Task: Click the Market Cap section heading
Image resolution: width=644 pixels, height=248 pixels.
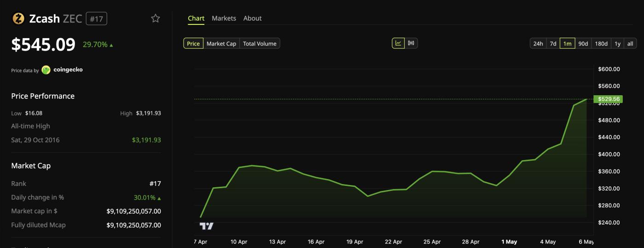Action: (31, 166)
